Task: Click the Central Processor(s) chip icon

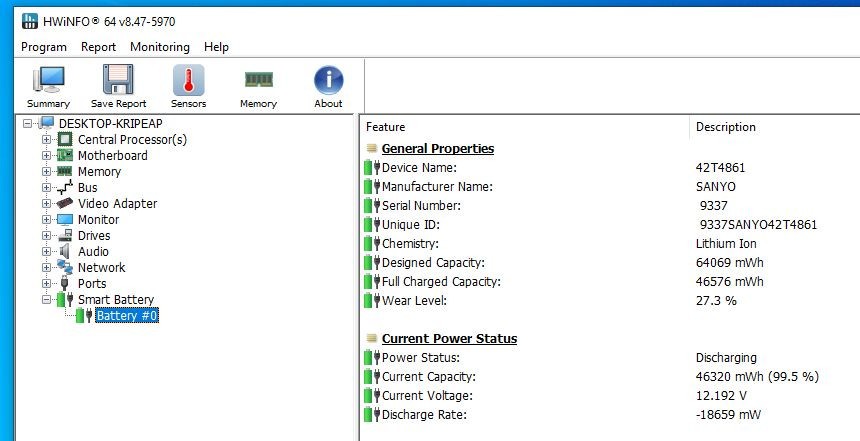Action: click(65, 139)
